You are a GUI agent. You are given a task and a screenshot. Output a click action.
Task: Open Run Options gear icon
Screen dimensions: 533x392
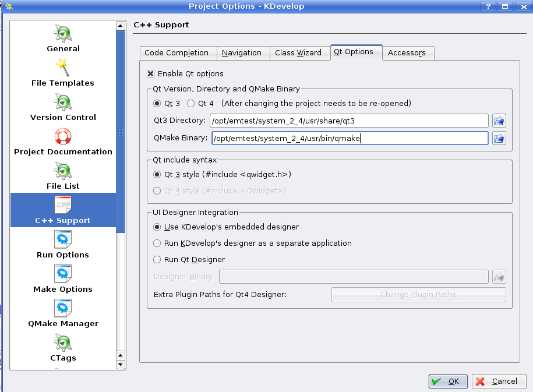(x=63, y=239)
